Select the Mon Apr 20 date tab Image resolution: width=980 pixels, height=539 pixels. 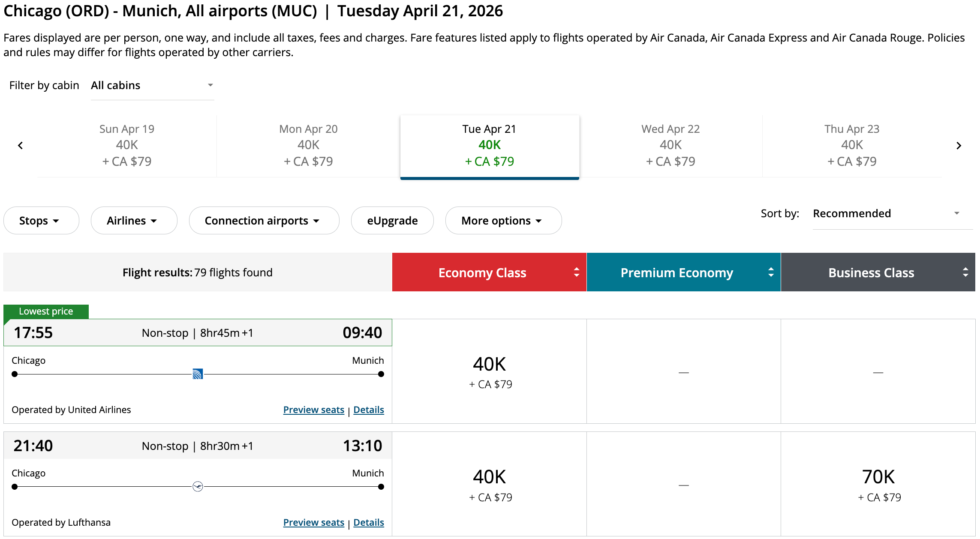308,146
